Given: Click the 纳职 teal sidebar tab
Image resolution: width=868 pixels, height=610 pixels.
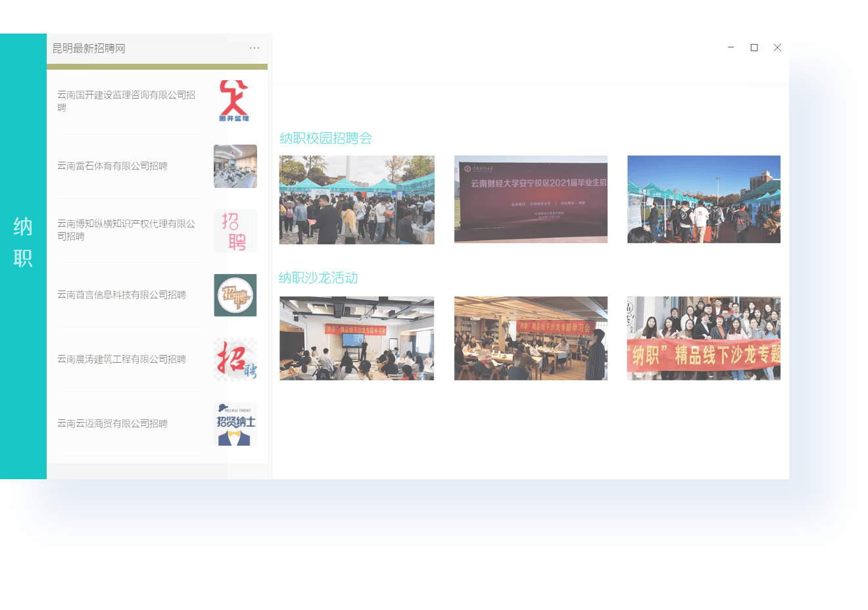Looking at the screenshot, I should point(23,242).
